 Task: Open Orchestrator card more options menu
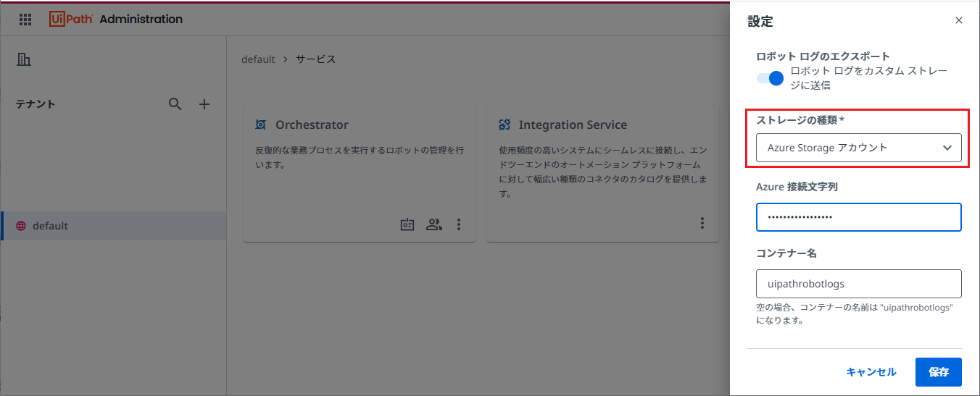459,224
